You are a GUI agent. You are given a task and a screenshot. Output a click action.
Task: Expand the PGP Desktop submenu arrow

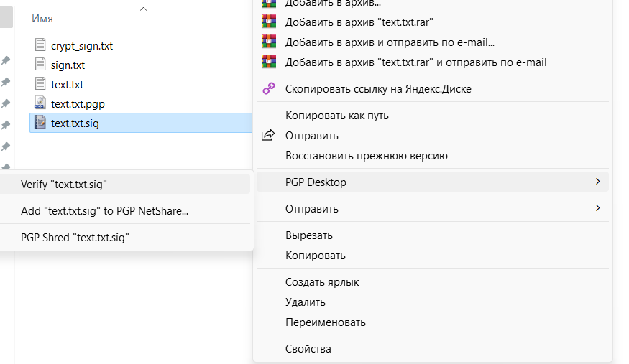(x=597, y=182)
